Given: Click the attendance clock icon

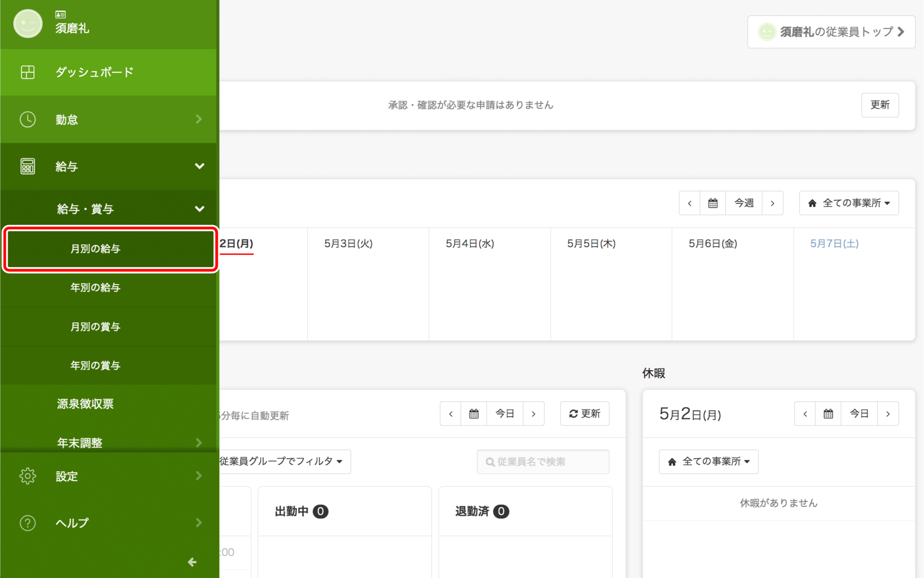Looking at the screenshot, I should [x=28, y=119].
